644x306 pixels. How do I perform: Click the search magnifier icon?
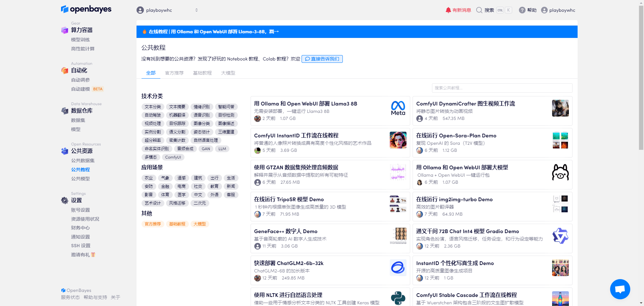coord(479,10)
